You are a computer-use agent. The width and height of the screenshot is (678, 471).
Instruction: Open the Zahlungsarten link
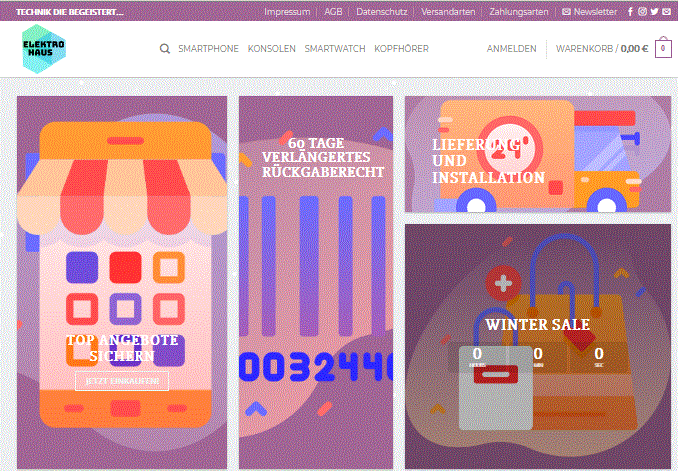[518, 12]
